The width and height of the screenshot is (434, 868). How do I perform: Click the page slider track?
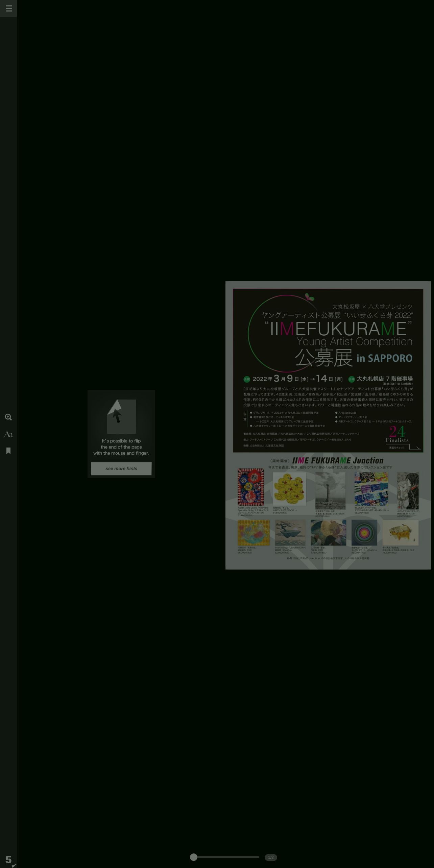point(226,857)
